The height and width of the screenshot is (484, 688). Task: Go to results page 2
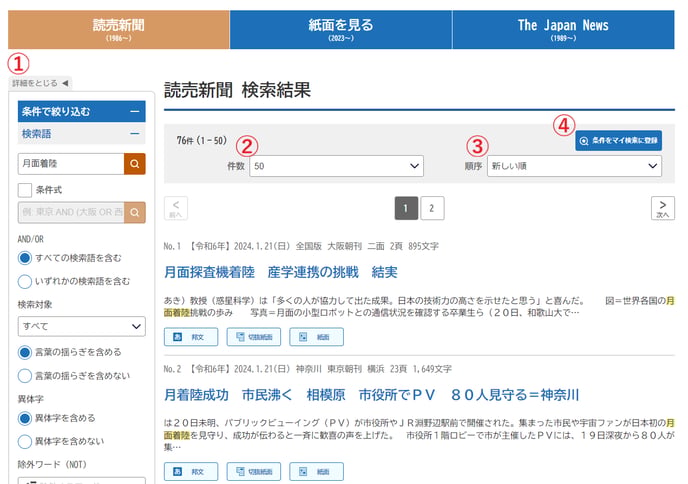click(x=432, y=208)
